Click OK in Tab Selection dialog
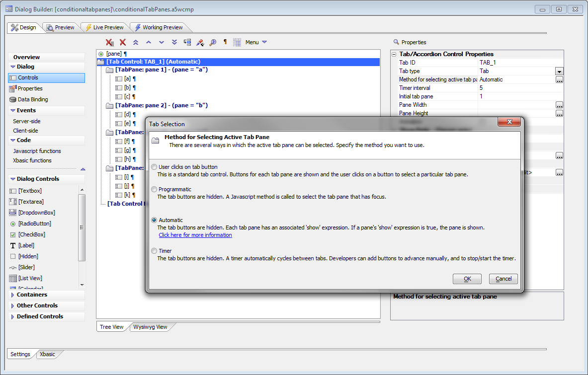588x375 pixels. pos(467,279)
